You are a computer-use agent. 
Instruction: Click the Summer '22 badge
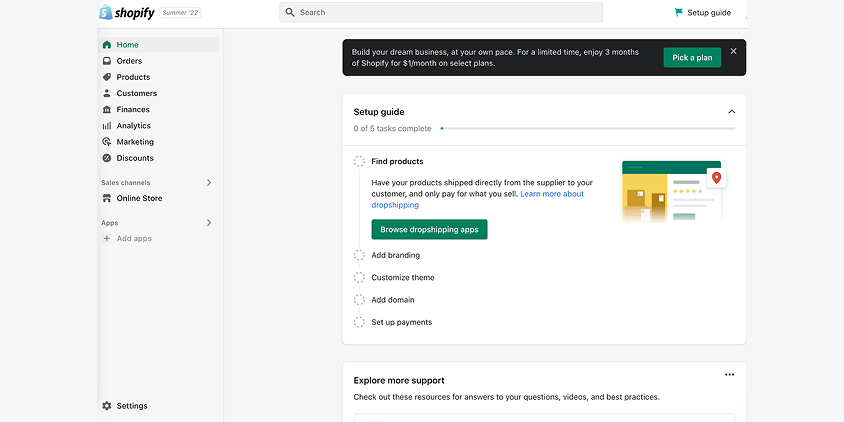(180, 12)
